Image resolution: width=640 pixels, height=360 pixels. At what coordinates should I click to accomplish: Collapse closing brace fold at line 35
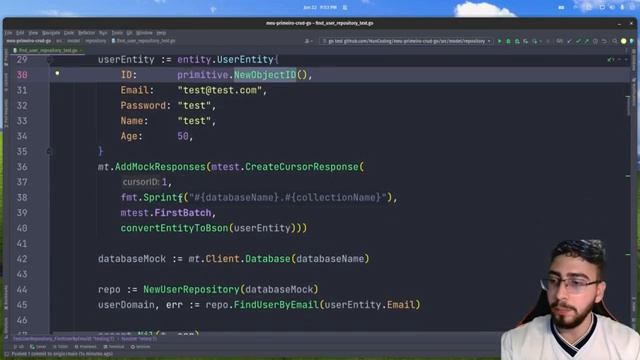click(x=49, y=151)
